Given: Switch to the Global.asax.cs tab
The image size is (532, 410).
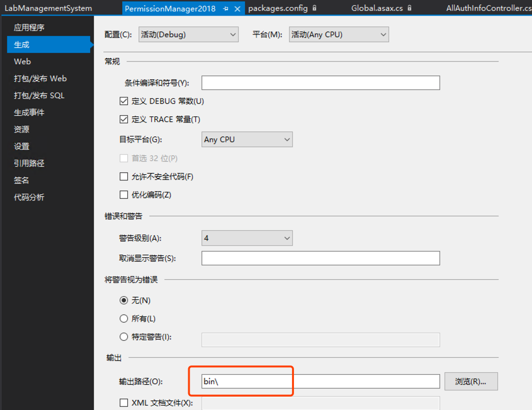Looking at the screenshot, I should [377, 9].
